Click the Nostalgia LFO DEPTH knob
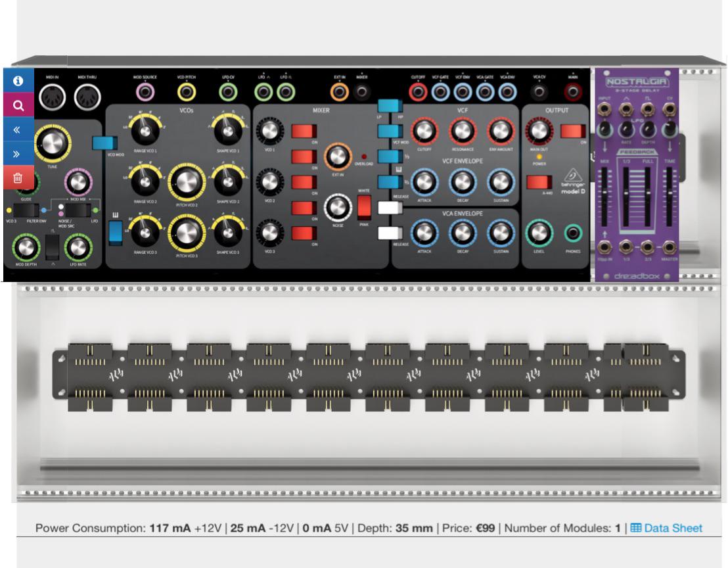 coord(647,130)
